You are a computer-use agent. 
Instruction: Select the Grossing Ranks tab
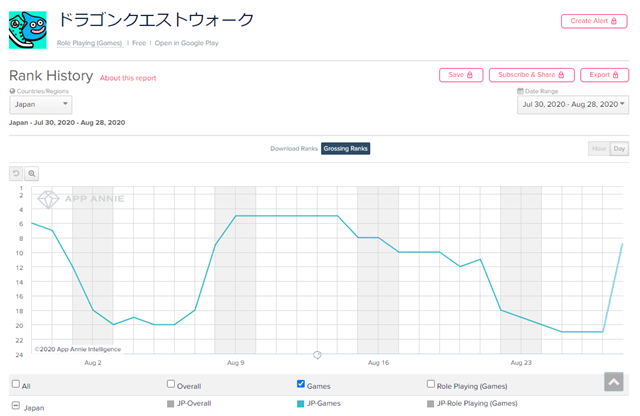tap(345, 149)
